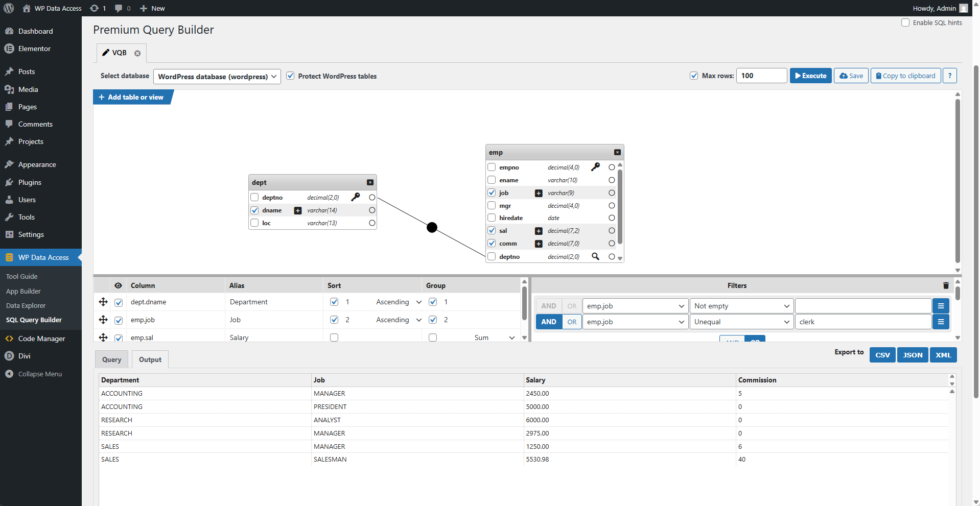Close the emp table box
Screen dimensions: 980x506
coord(617,152)
